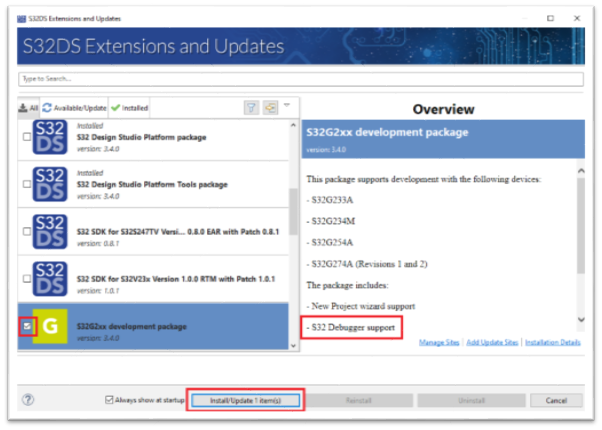
Task: Click S32G274A (Revisions 1 and 2) line
Action: click(x=367, y=264)
